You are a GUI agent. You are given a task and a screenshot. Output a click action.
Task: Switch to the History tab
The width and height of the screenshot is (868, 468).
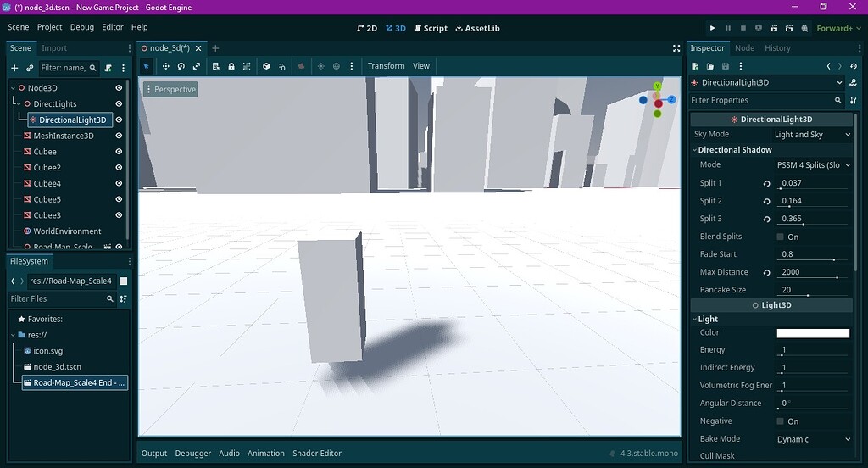pyautogui.click(x=777, y=48)
